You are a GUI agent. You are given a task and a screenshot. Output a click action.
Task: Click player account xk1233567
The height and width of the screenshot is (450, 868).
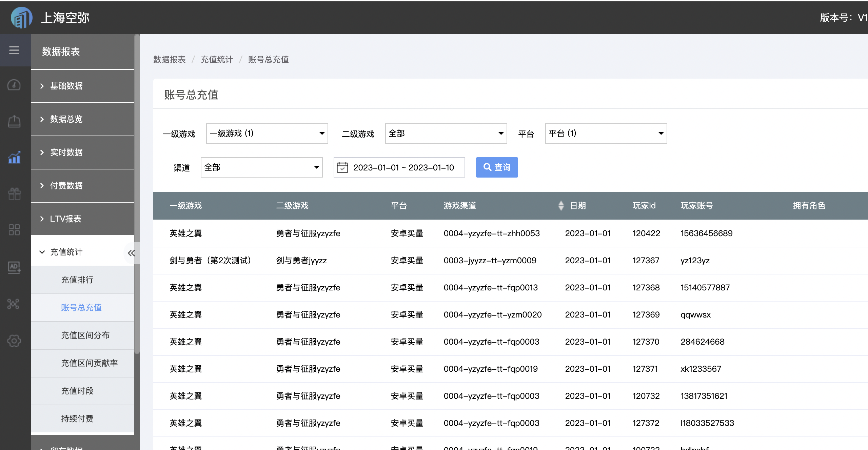coord(701,369)
